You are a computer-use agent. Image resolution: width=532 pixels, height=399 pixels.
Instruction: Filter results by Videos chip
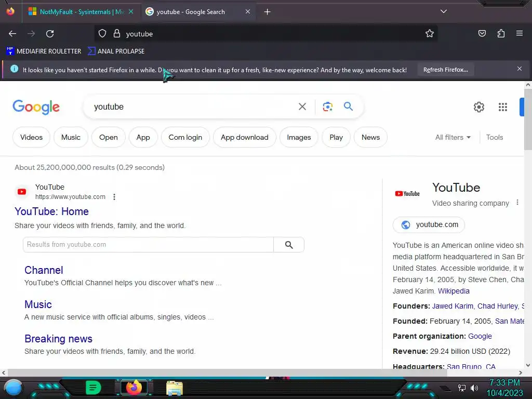[31, 137]
